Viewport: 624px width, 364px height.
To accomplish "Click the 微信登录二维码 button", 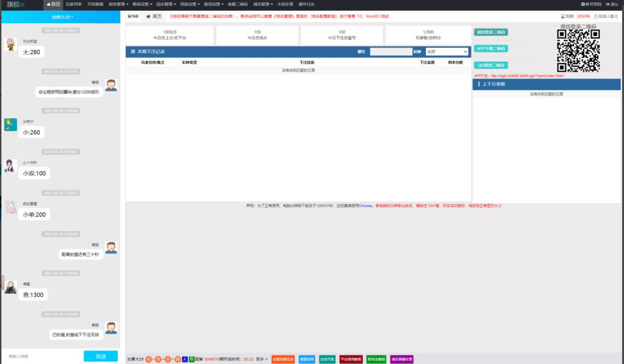I will pos(490,32).
